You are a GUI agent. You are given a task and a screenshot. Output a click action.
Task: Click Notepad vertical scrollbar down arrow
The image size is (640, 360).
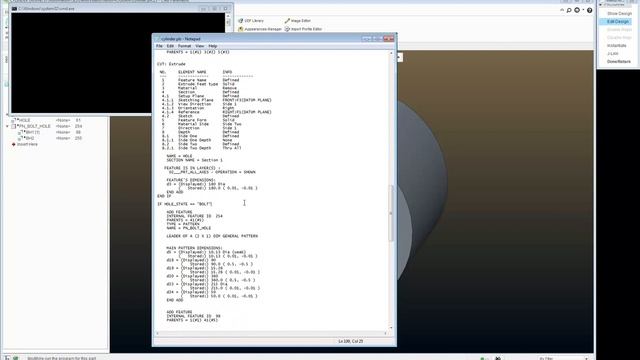point(391,328)
